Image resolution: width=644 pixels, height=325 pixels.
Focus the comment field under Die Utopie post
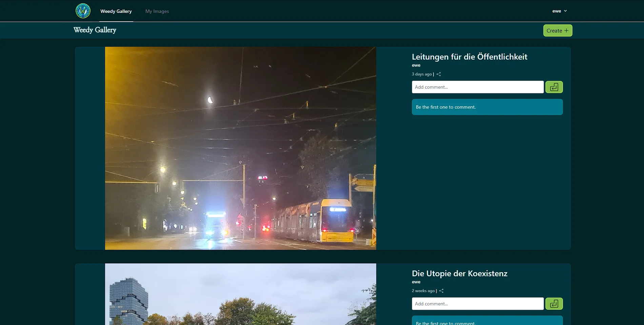pyautogui.click(x=478, y=304)
